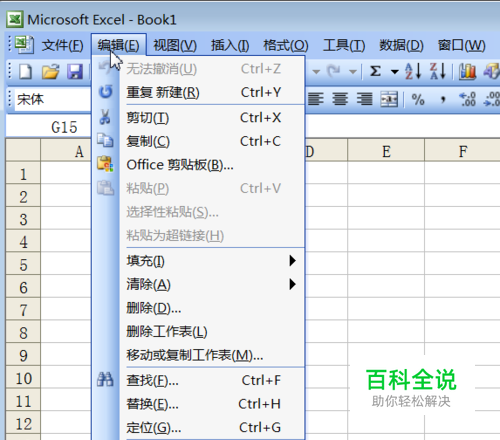
Task: Open the 插入(I) menu
Action: 230,45
